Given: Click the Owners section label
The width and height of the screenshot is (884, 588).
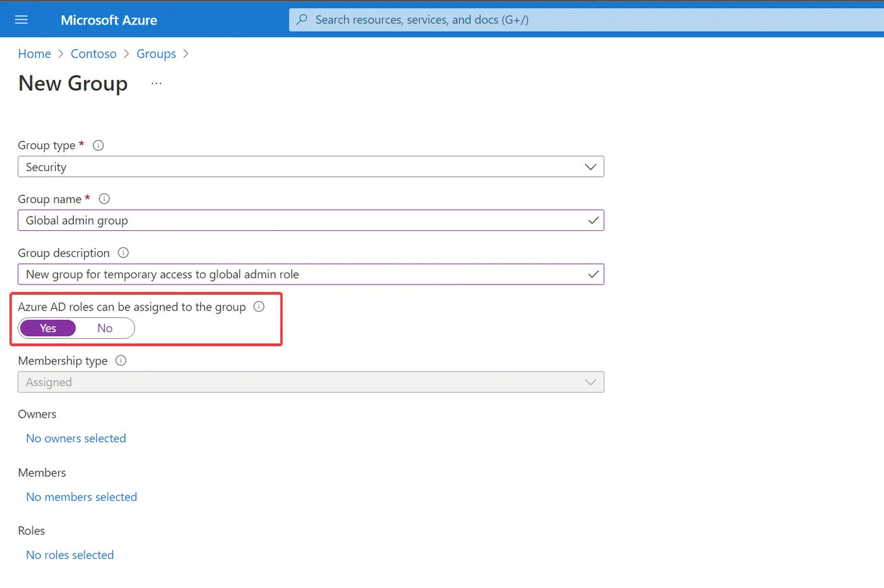Looking at the screenshot, I should [x=37, y=415].
